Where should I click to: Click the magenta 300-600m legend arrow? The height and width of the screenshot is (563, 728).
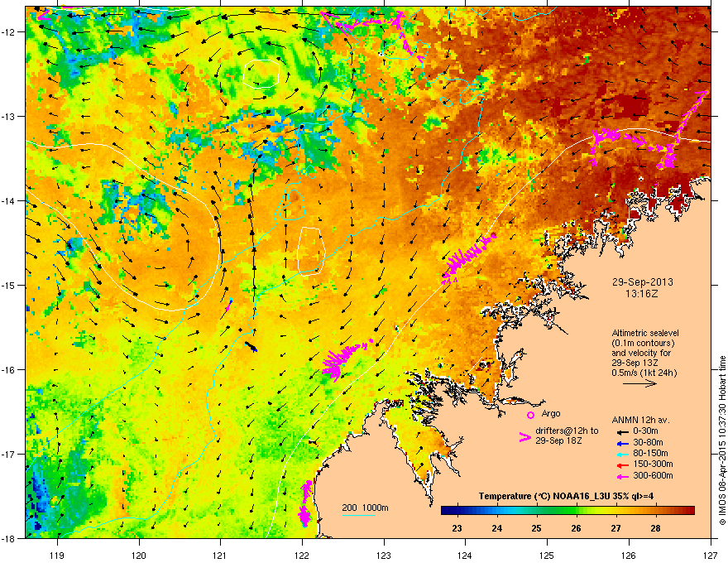622,477
